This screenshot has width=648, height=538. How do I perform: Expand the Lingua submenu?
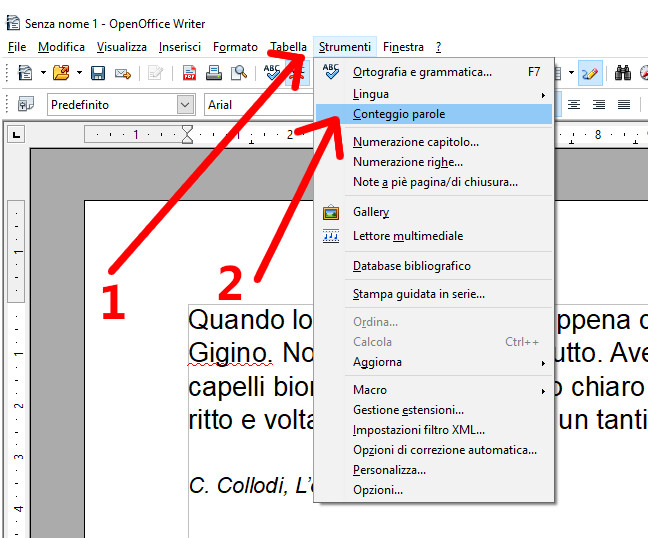point(434,94)
